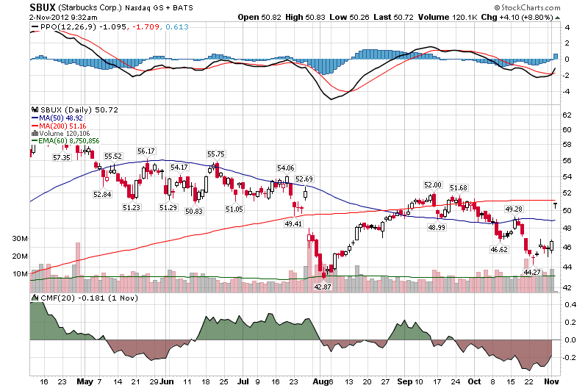Screen dimensions: 588x388
Task: Click the 55.52 price annotation
Action: coord(113,157)
